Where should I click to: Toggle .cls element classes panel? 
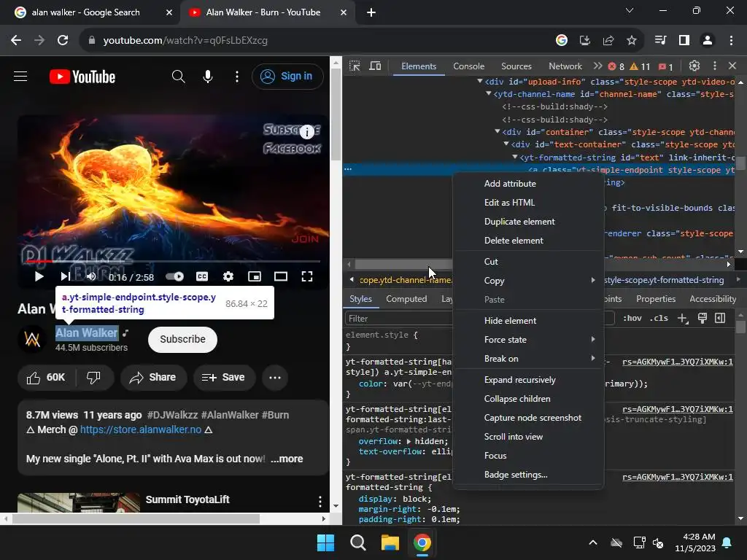659,318
